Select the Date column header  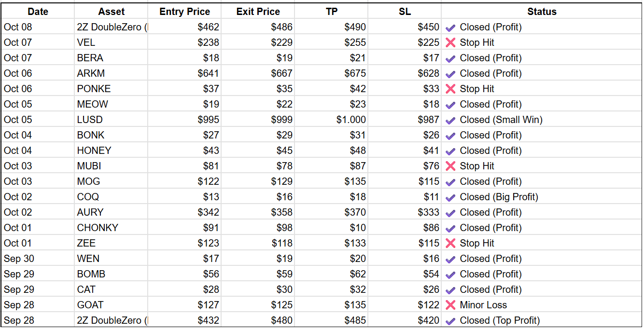pos(38,12)
